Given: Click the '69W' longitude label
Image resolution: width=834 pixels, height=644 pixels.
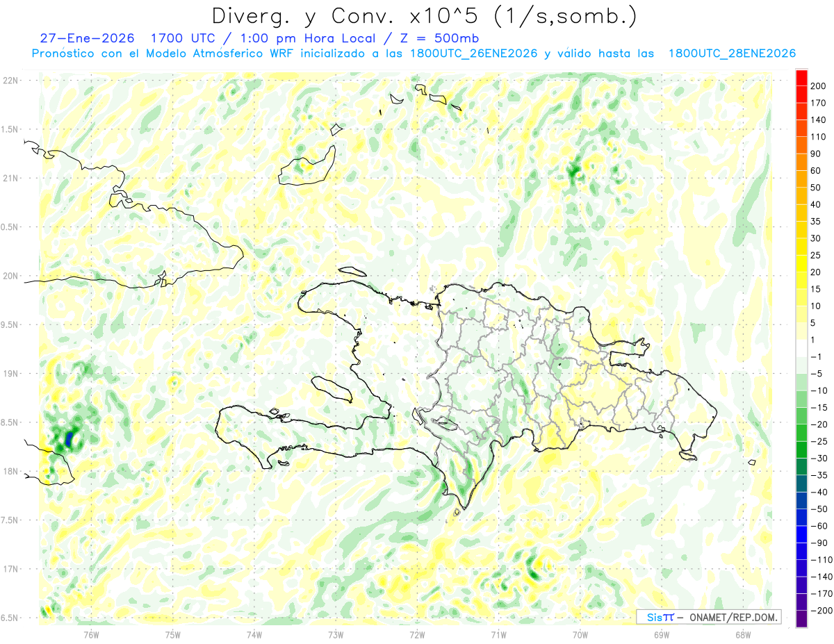Looking at the screenshot, I should pos(662,634).
